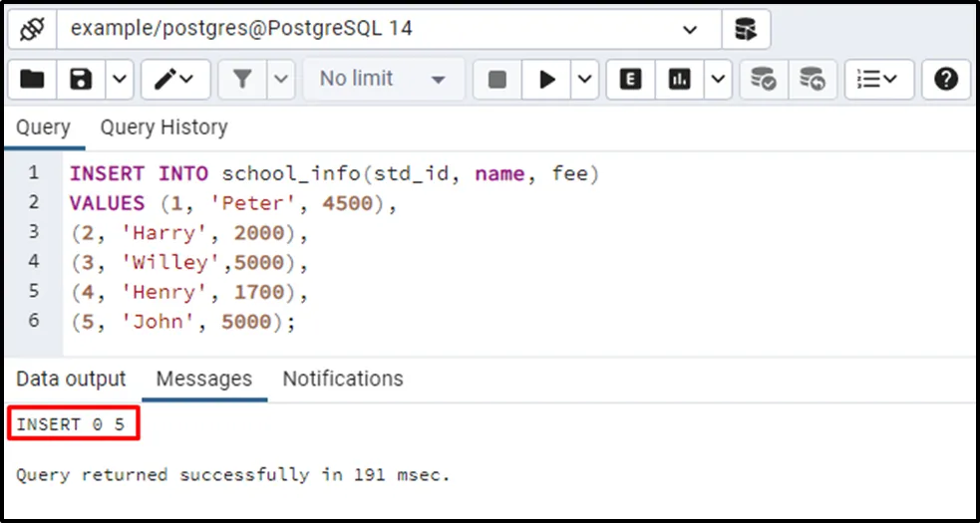
Task: Open the Edit pencil dropdown menu
Action: click(x=174, y=80)
